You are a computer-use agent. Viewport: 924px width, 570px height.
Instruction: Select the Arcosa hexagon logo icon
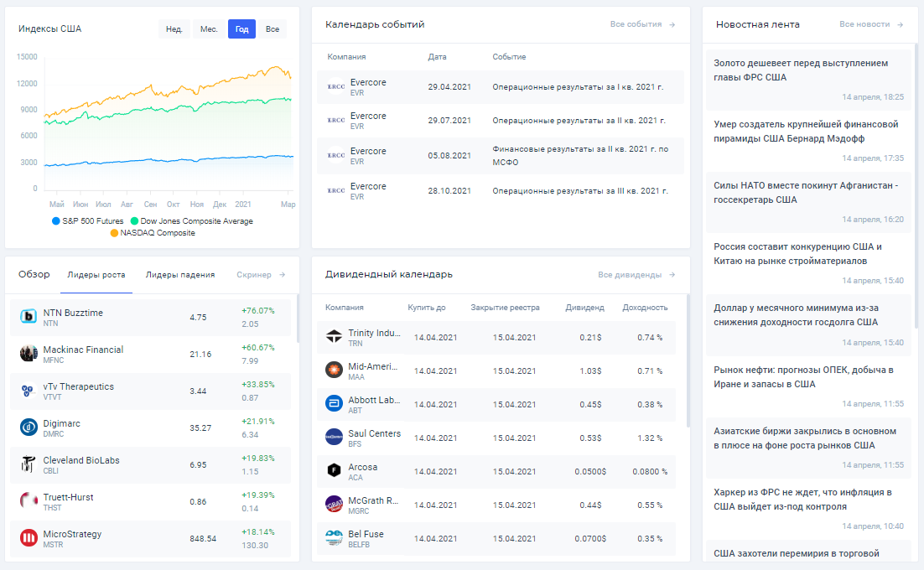[334, 470]
